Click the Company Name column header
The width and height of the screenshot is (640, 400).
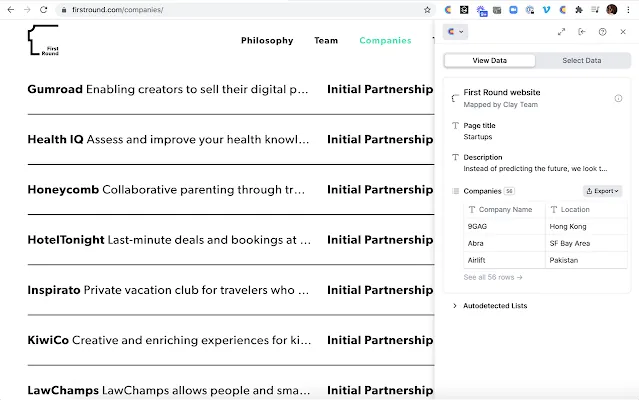pyautogui.click(x=504, y=209)
